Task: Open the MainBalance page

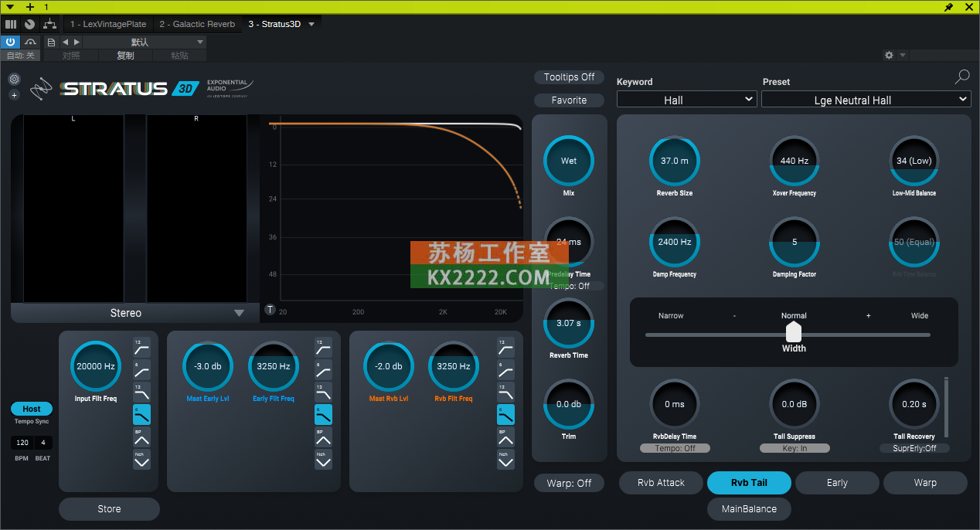Action: pos(749,509)
